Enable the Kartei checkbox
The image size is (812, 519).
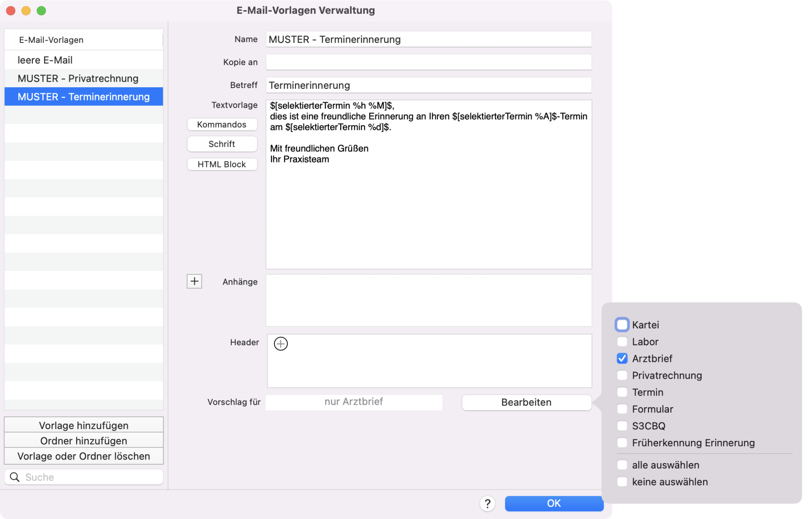(622, 325)
